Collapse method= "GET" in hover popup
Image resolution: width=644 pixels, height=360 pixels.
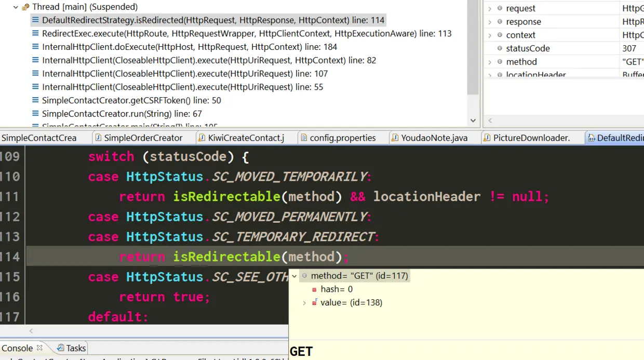coord(294,276)
